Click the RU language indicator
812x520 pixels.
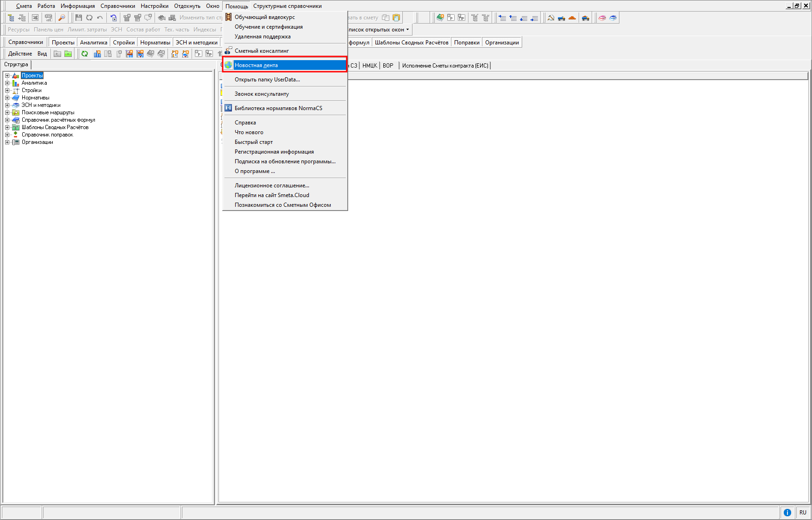[x=803, y=512]
